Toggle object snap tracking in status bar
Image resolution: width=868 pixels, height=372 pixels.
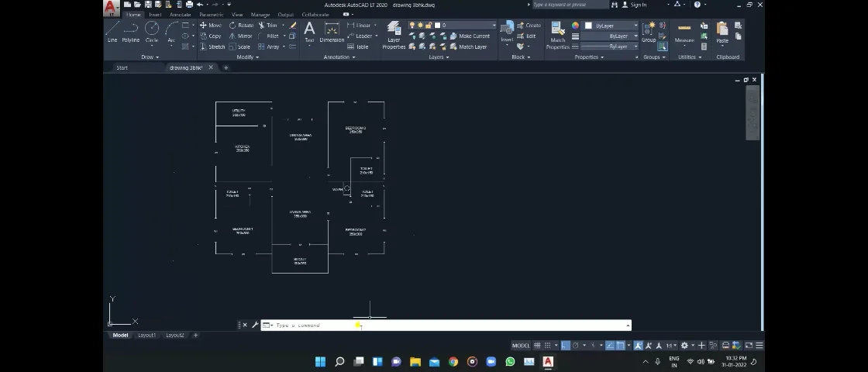click(x=609, y=346)
